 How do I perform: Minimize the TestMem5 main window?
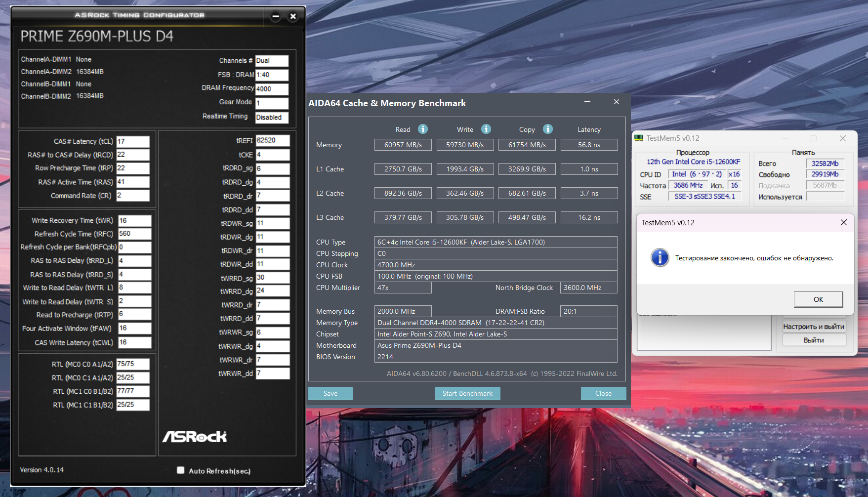click(x=785, y=138)
